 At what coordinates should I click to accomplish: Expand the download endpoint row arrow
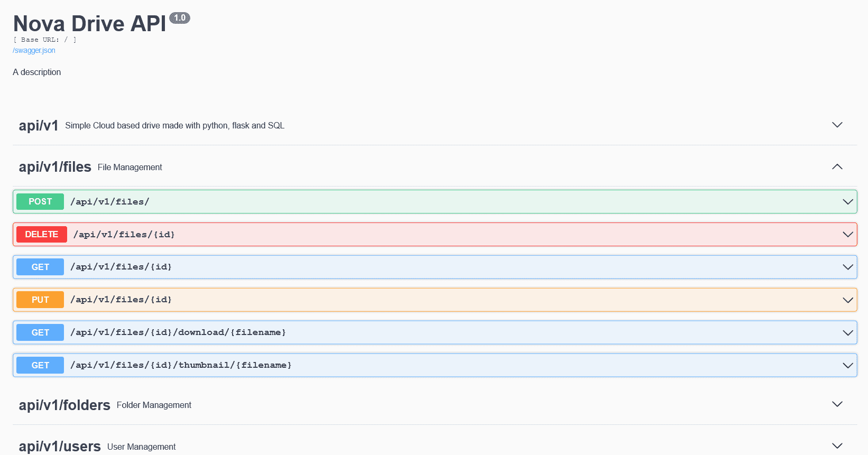[x=847, y=333]
